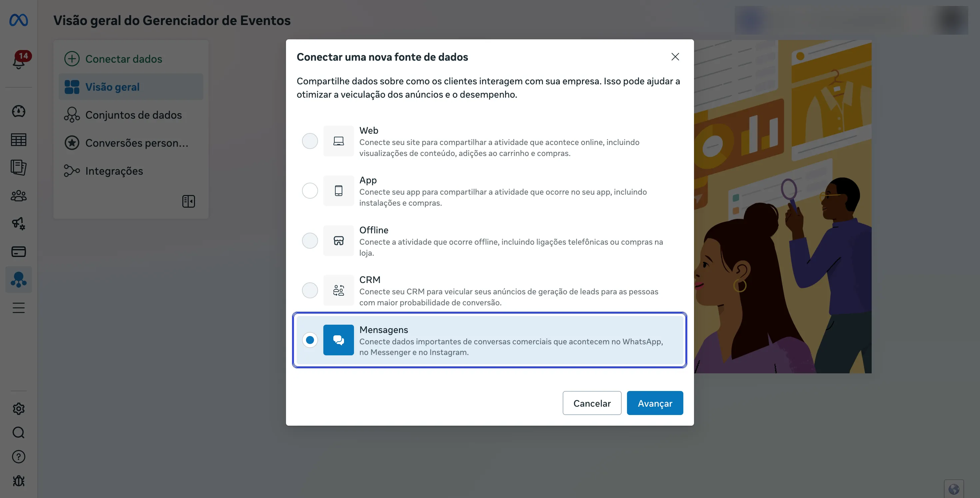Screen dimensions: 980x498
Task: Open notifications bell with 14 badge
Action: coord(19,60)
